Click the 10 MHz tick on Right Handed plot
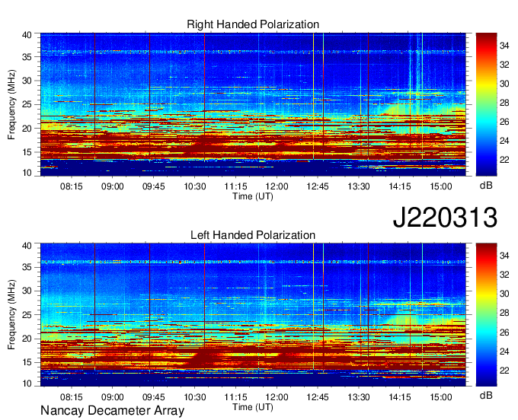The height and width of the screenshot is (420, 518). coord(27,173)
